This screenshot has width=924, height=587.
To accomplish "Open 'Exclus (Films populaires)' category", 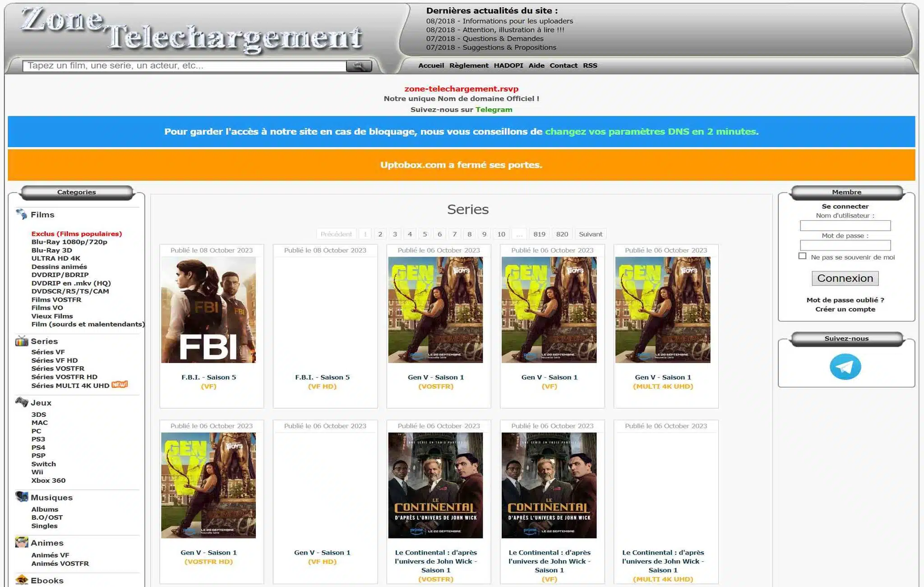I will [77, 234].
